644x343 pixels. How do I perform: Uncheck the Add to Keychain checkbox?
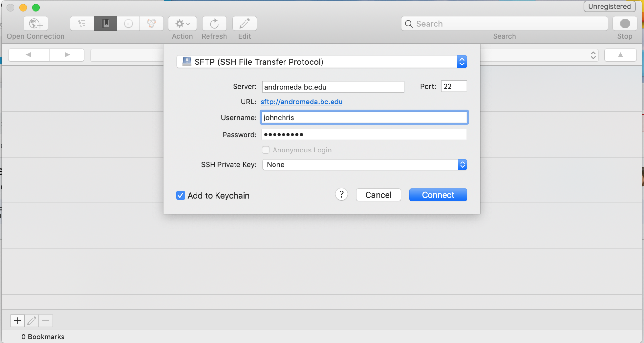point(180,195)
